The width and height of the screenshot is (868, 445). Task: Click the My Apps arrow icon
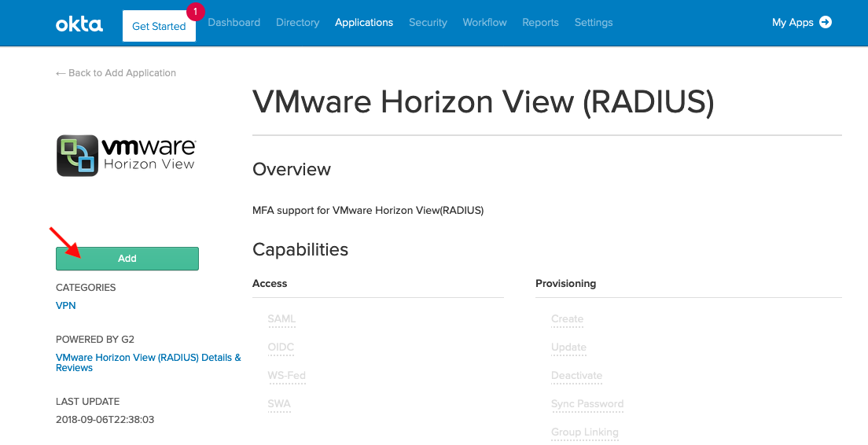(826, 22)
